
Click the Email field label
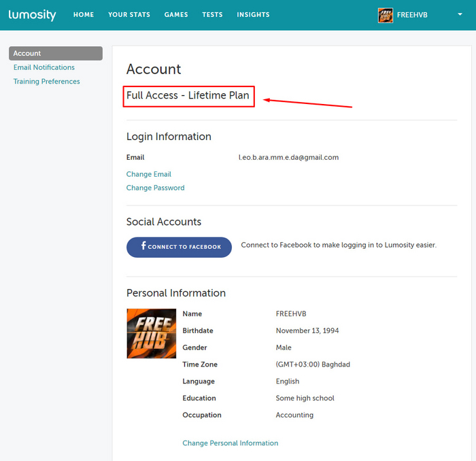pos(135,157)
